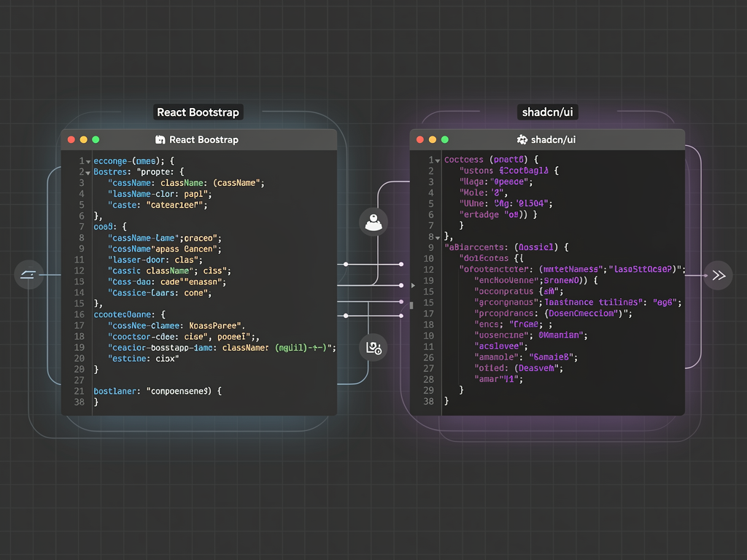747x560 pixels.
Task: Collapse line 8 fold arrow in shadcn/ui editor
Action: tap(438, 238)
